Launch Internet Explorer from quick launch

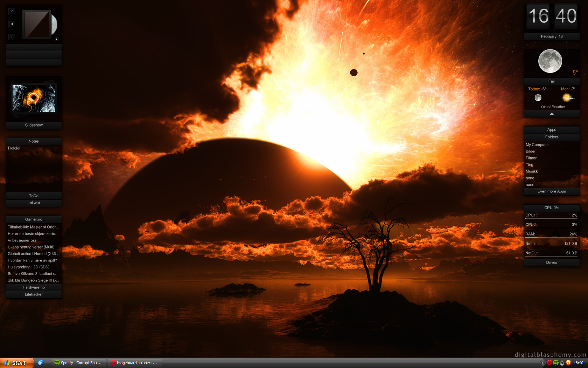(x=41, y=363)
